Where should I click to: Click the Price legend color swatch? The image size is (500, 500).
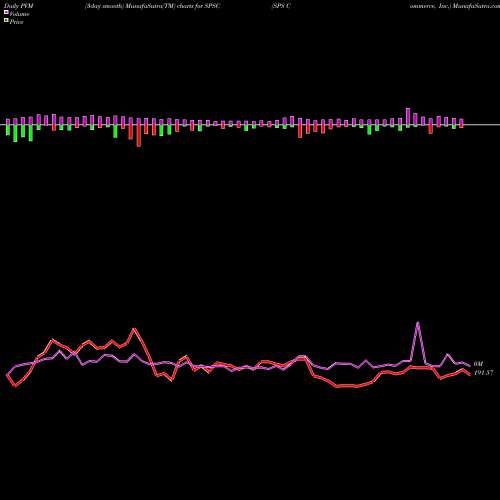pyautogui.click(x=6, y=20)
